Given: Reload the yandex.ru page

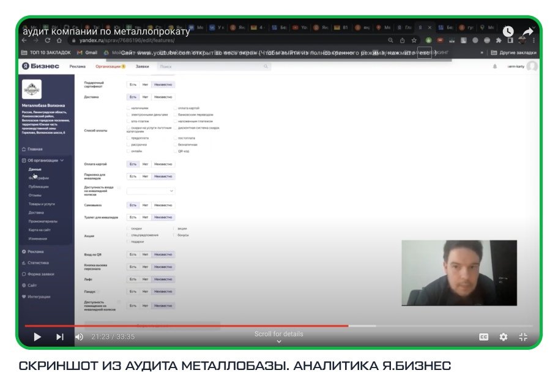Looking at the screenshot, I should coord(47,40).
